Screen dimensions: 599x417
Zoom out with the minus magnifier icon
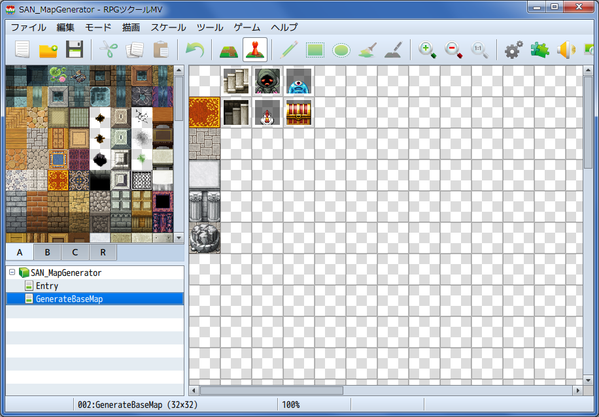pyautogui.click(x=453, y=50)
